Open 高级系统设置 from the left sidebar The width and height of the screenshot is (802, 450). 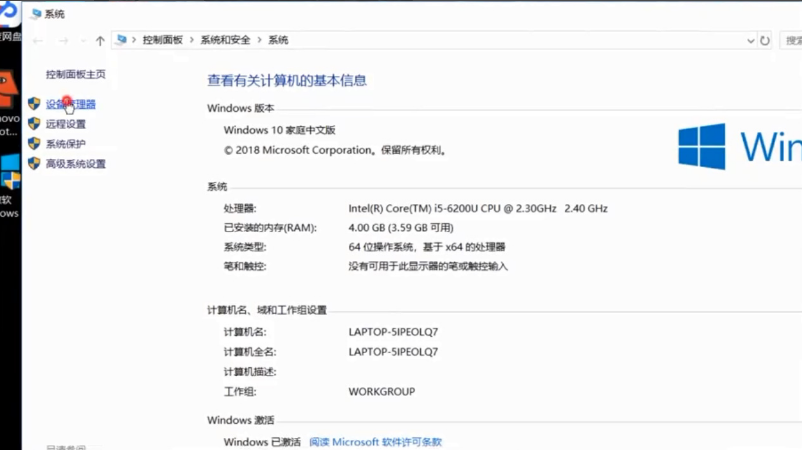(75, 164)
